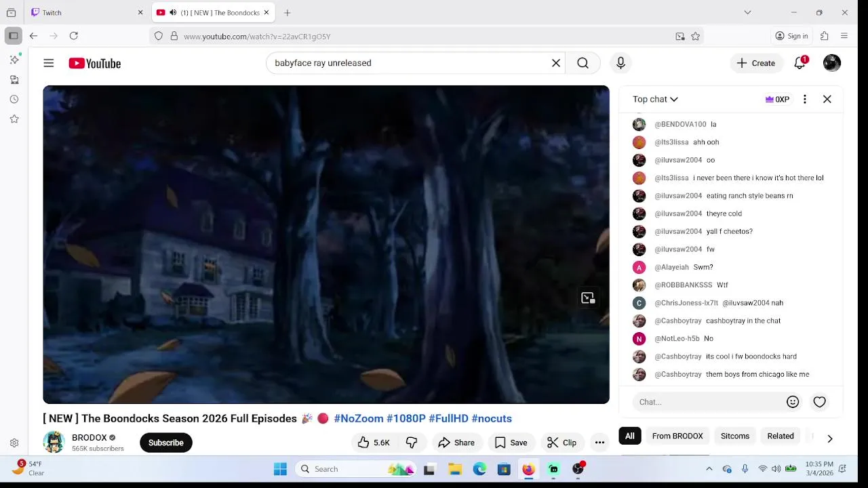Show hidden system tray icons
Viewport: 868px width, 488px height.
[x=709, y=469]
